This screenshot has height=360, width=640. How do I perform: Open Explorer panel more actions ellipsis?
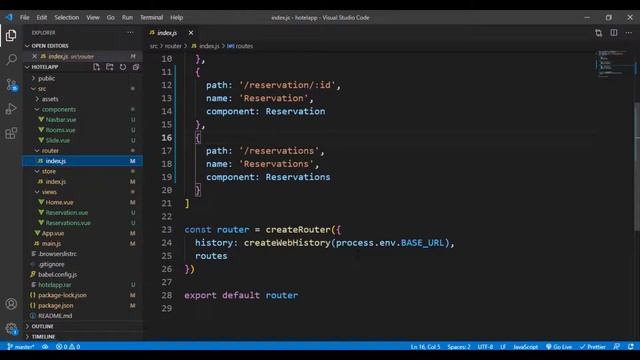pos(130,33)
